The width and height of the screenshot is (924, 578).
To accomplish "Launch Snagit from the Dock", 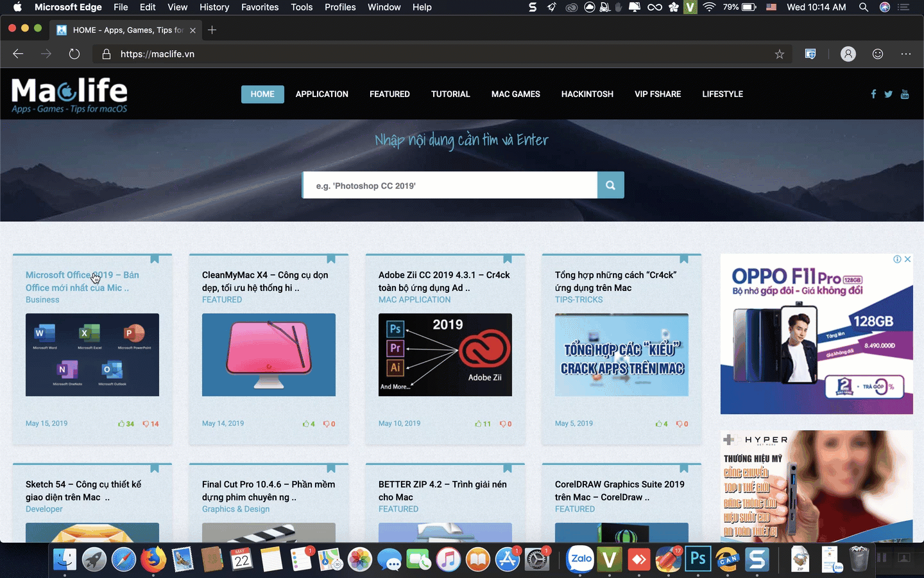I will pyautogui.click(x=757, y=559).
